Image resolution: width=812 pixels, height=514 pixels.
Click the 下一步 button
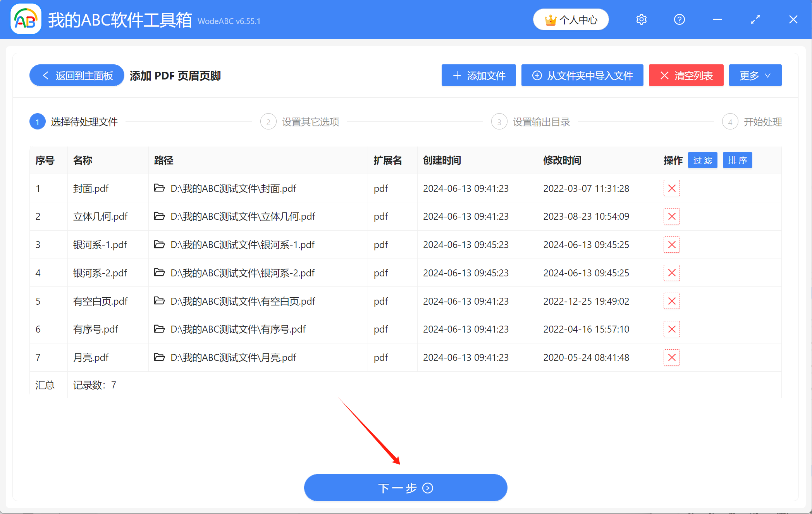click(x=405, y=488)
